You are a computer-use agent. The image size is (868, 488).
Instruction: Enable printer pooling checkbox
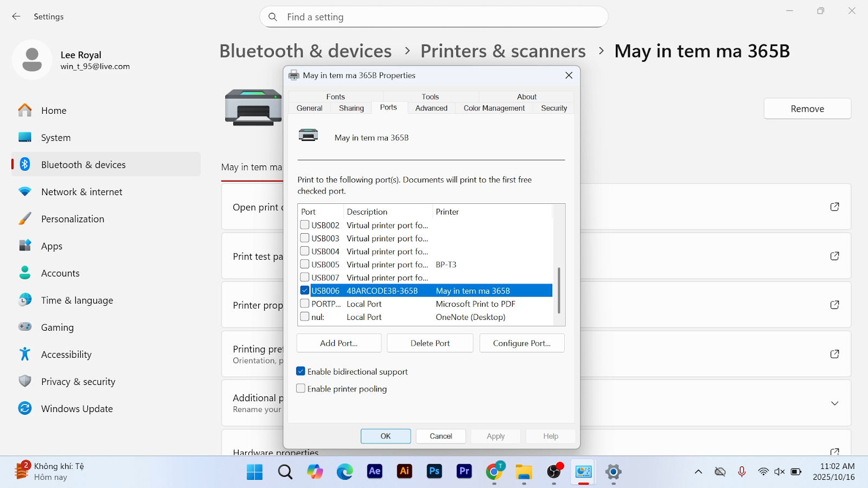(x=301, y=389)
